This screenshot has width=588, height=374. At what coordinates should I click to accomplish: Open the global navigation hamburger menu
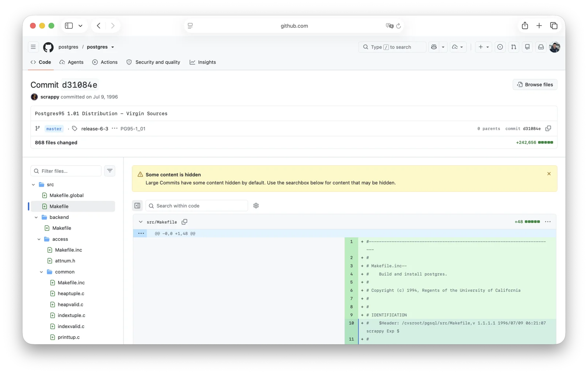pyautogui.click(x=33, y=47)
